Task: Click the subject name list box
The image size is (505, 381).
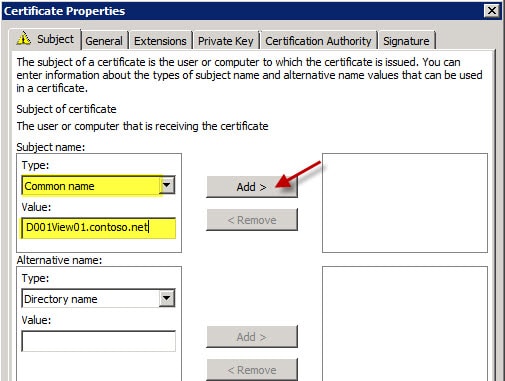Action: [405, 203]
